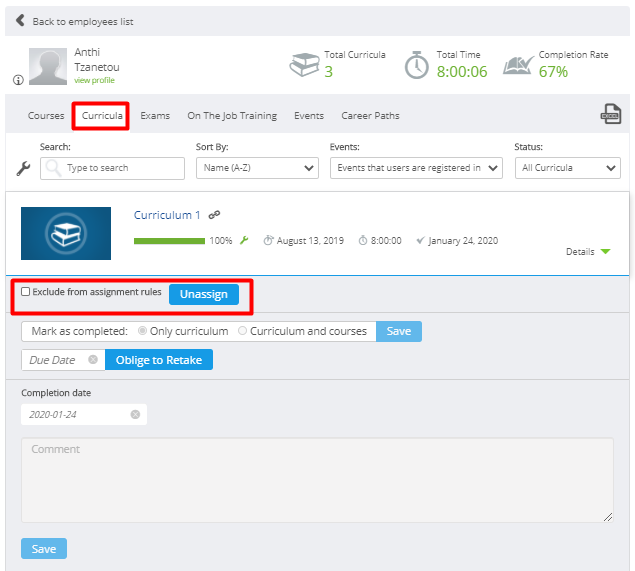The width and height of the screenshot is (635, 571).
Task: Click the Total Time stopwatch icon
Action: pos(416,65)
